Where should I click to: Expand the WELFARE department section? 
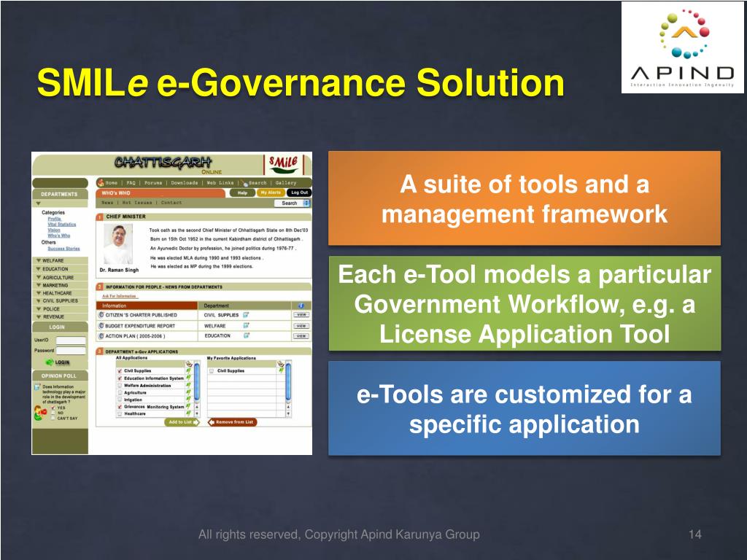[x=61, y=260]
